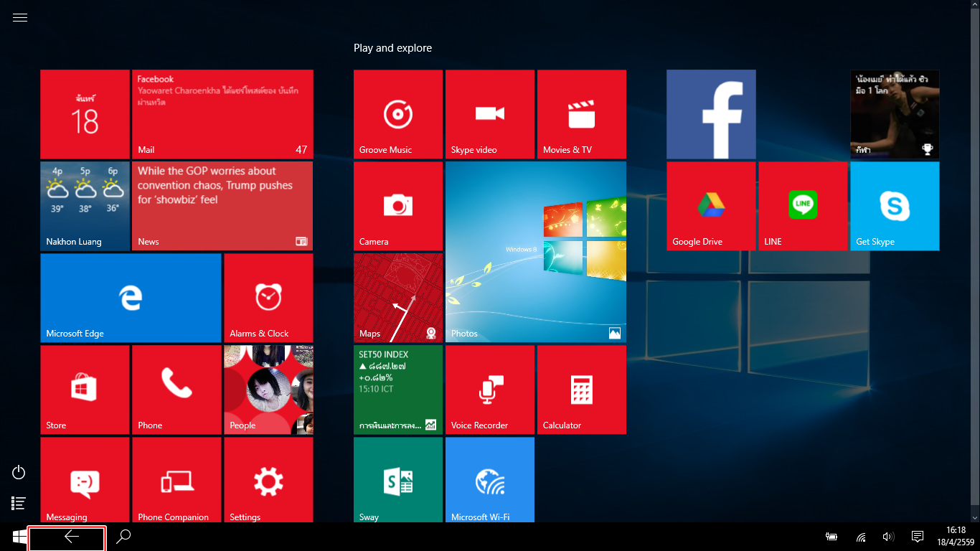Open the Movies & TV tile

pos(582,114)
